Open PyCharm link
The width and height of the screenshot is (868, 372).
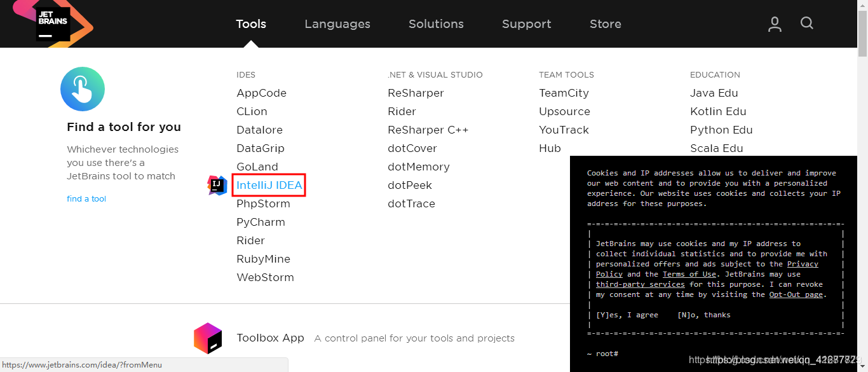coord(261,222)
